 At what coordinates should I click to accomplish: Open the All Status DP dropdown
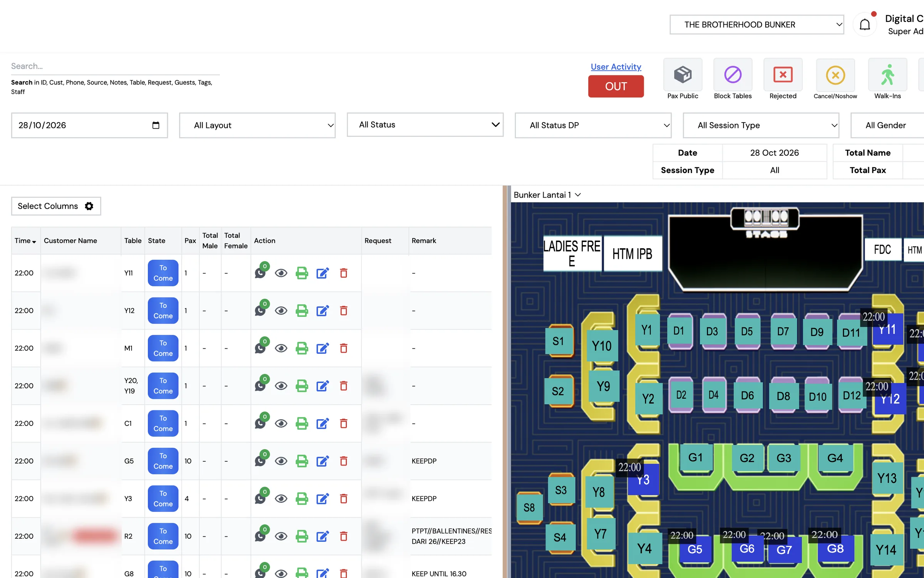(593, 125)
